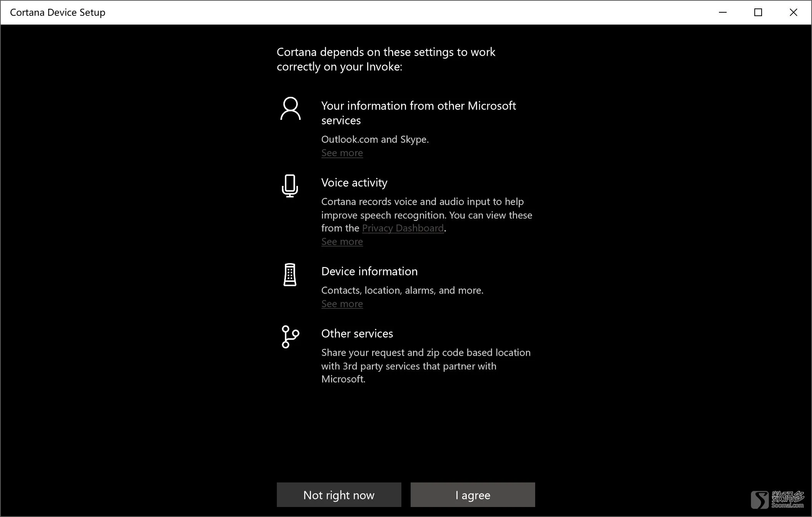The width and height of the screenshot is (812, 517).
Task: Open See more under Device information
Action: tap(342, 304)
